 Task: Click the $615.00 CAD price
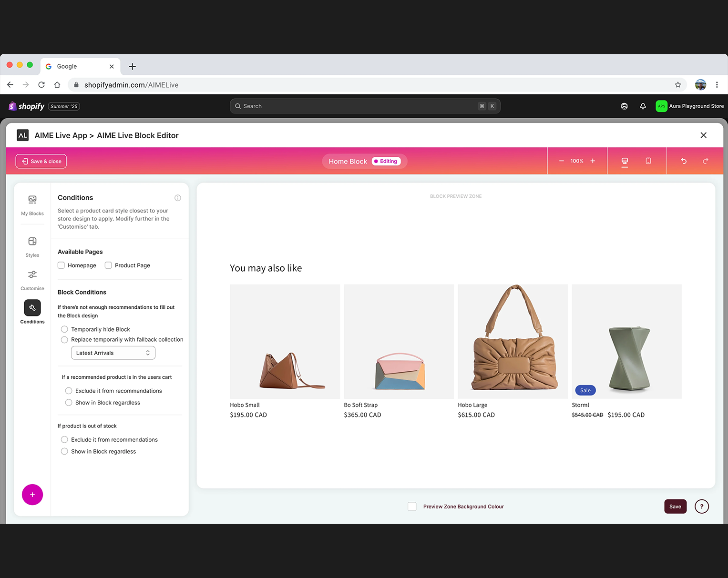point(477,415)
